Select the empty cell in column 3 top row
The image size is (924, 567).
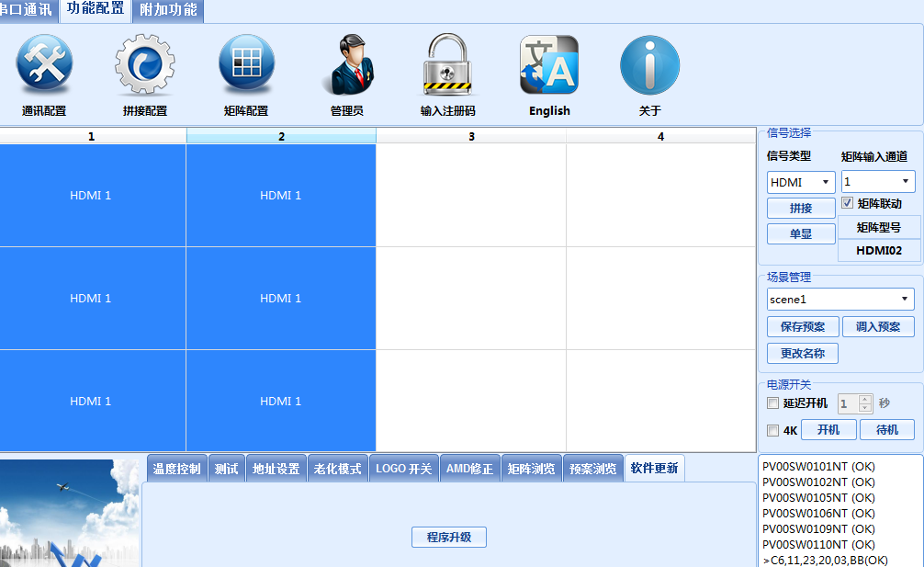471,195
